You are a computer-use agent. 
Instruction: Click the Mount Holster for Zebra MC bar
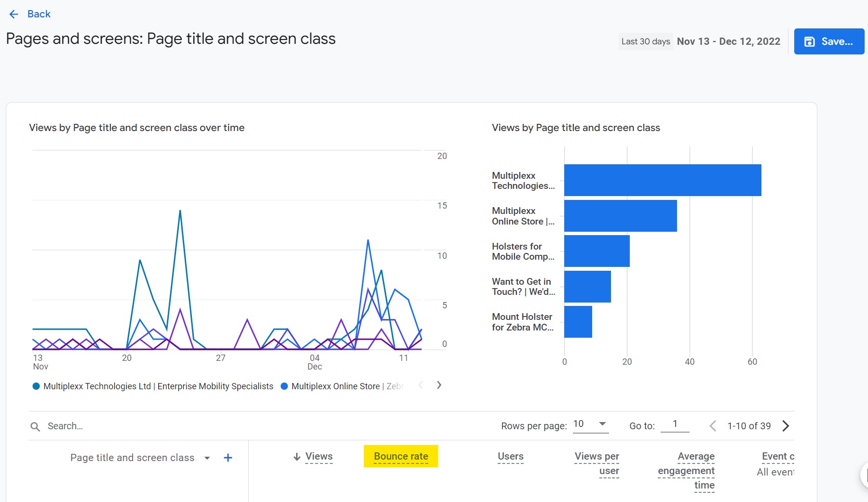coord(578,322)
